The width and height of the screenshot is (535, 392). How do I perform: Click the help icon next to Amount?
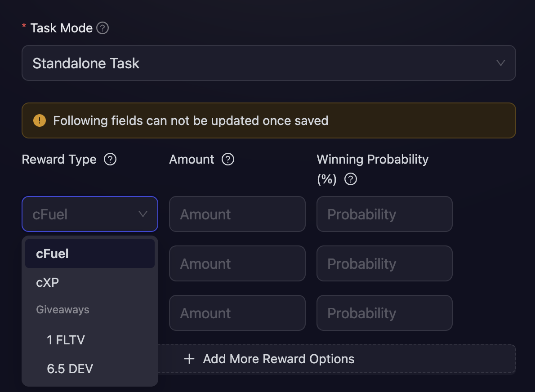click(228, 159)
